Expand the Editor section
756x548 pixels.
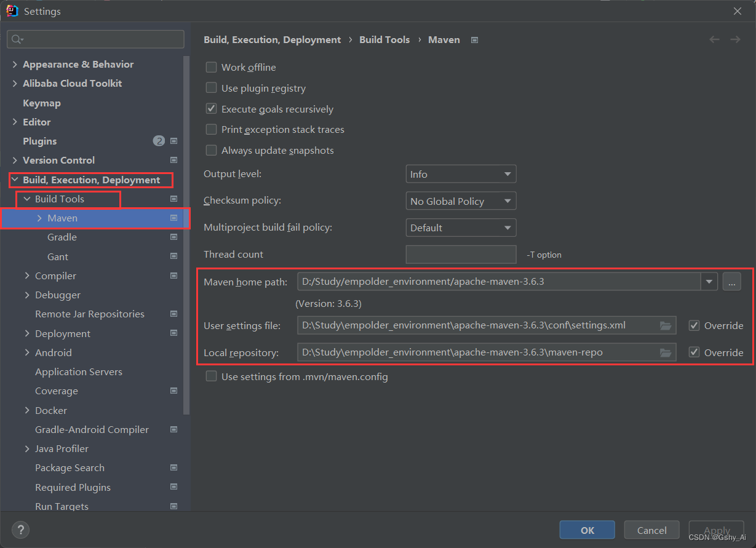tap(15, 122)
